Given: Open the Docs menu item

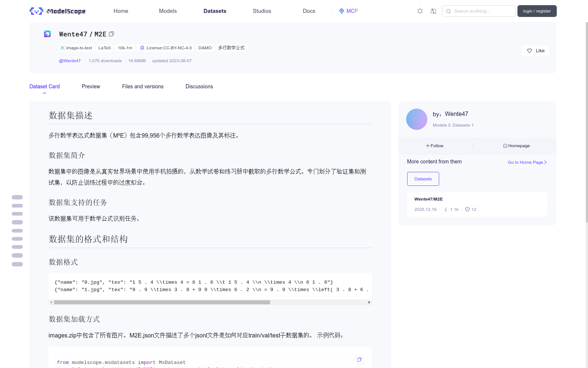Looking at the screenshot, I should (x=309, y=11).
